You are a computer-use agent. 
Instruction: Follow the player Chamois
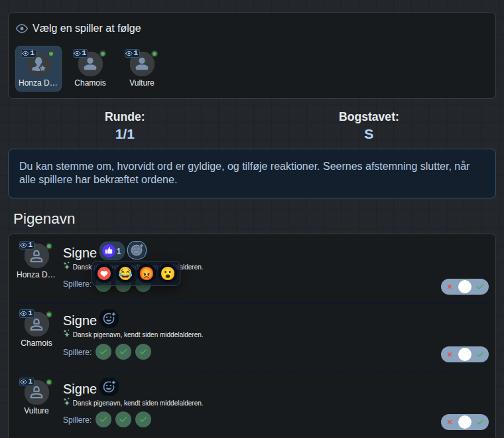[x=90, y=68]
